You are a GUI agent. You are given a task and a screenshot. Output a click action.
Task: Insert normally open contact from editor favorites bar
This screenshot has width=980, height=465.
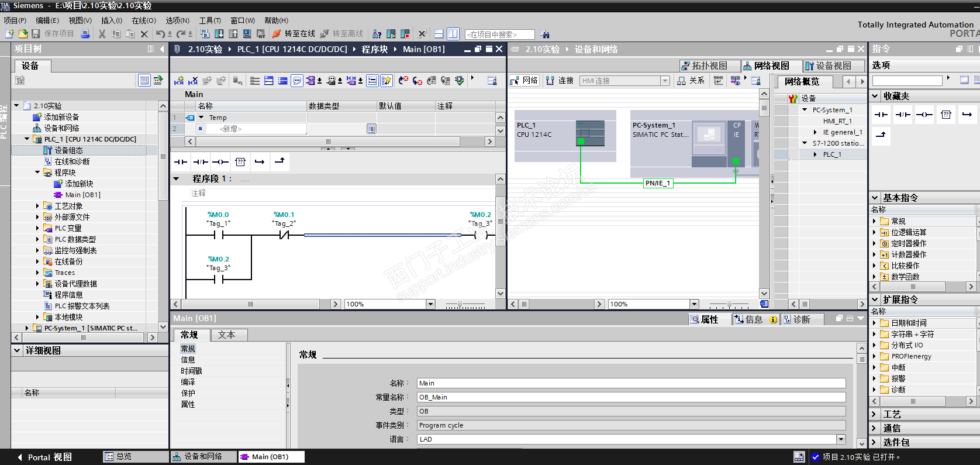pos(181,162)
